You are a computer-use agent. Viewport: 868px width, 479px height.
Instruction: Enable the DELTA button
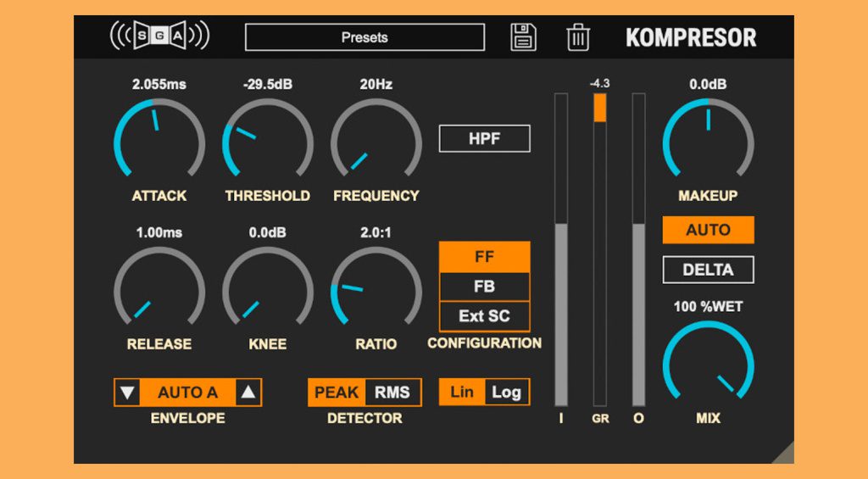point(708,270)
